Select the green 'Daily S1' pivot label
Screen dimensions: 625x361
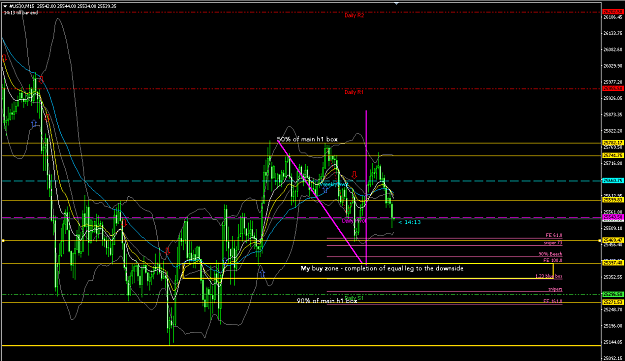tap(354, 298)
